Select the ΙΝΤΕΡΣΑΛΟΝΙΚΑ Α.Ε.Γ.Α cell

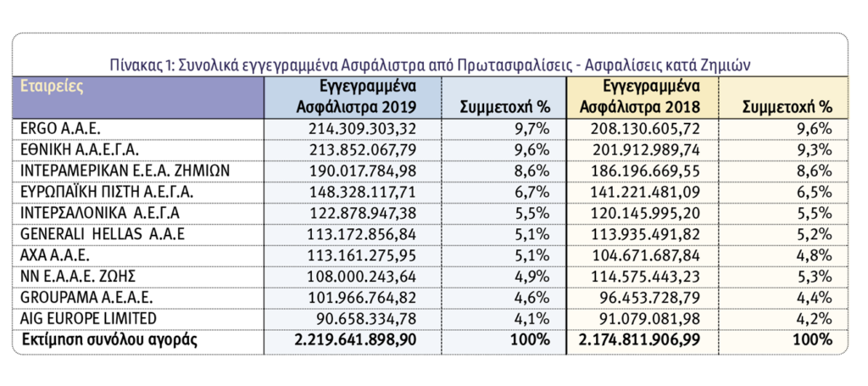pyautogui.click(x=138, y=213)
